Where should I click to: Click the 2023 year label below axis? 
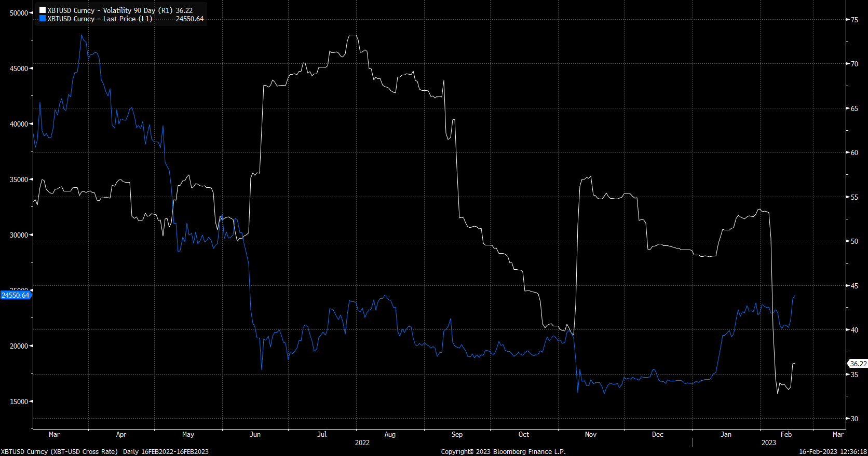[769, 443]
